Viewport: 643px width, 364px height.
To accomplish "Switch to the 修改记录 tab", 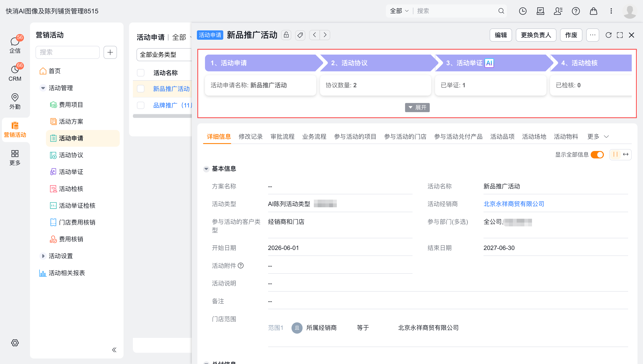I will pyautogui.click(x=250, y=137).
